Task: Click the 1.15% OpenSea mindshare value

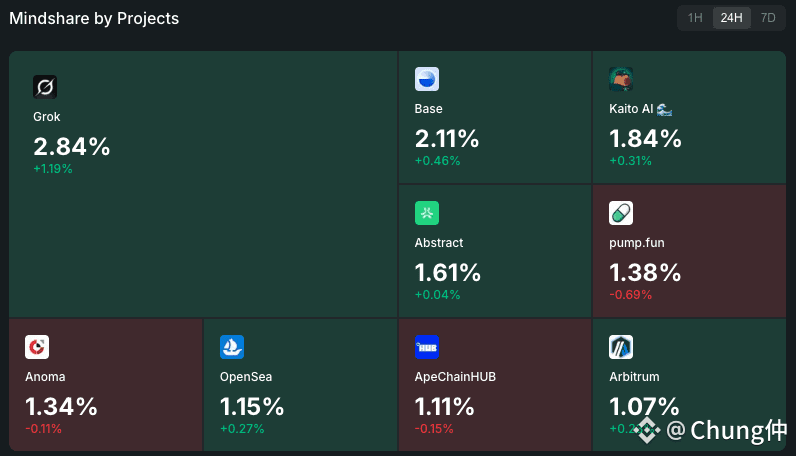Action: pyautogui.click(x=252, y=407)
